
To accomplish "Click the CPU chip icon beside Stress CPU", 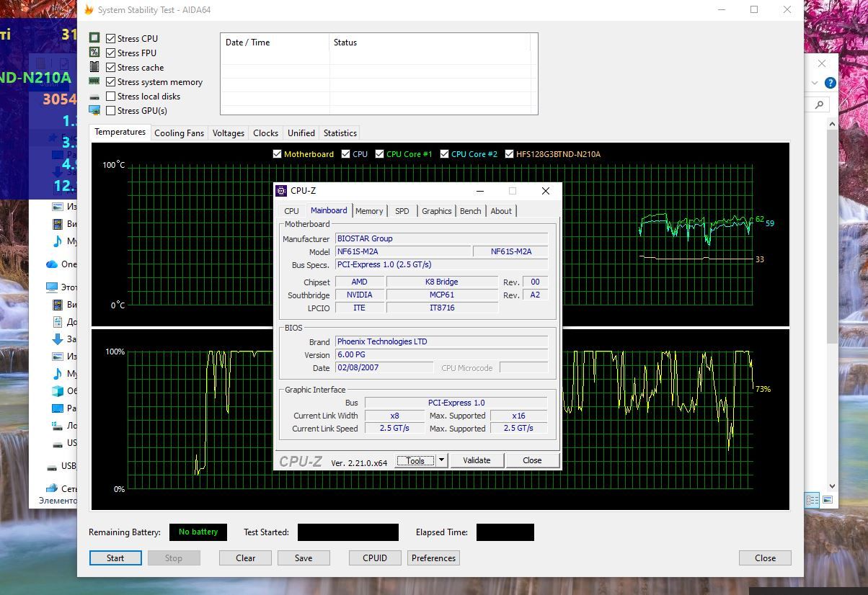I will coord(94,38).
